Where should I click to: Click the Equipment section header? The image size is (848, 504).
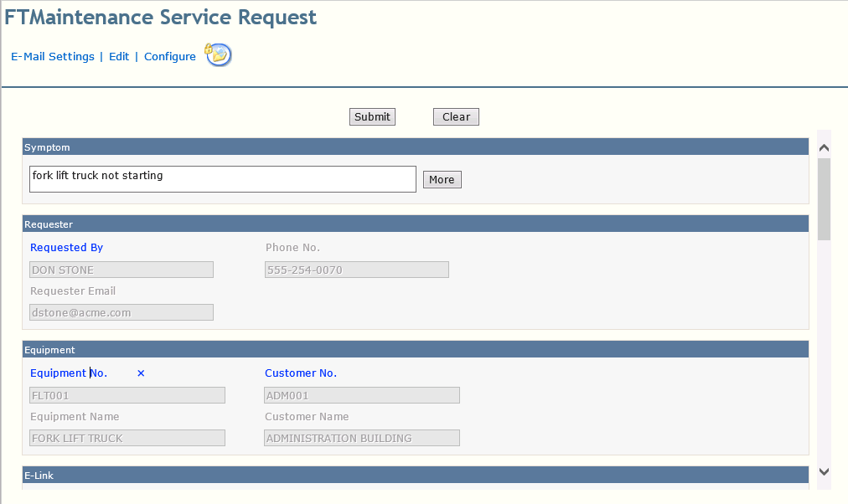(x=416, y=349)
